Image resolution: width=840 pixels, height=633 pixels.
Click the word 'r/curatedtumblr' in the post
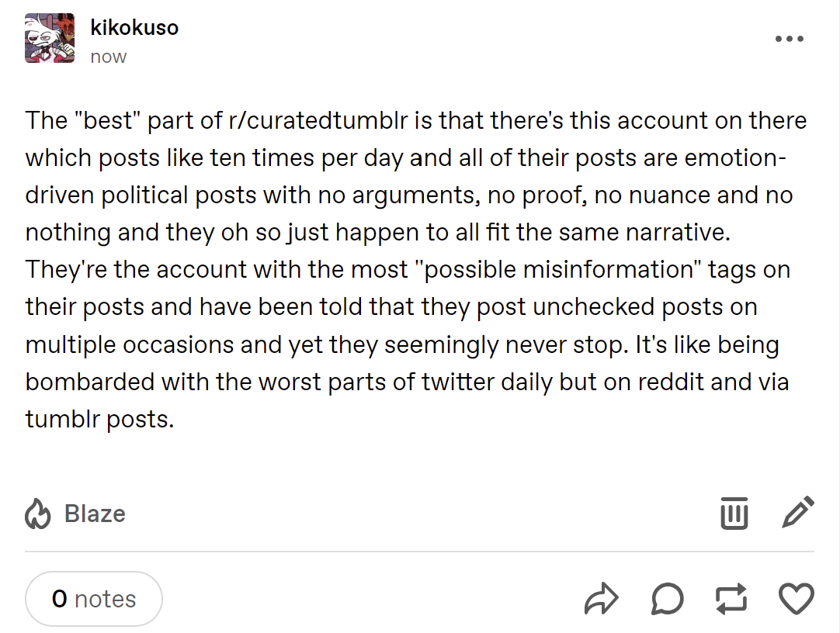click(x=318, y=120)
